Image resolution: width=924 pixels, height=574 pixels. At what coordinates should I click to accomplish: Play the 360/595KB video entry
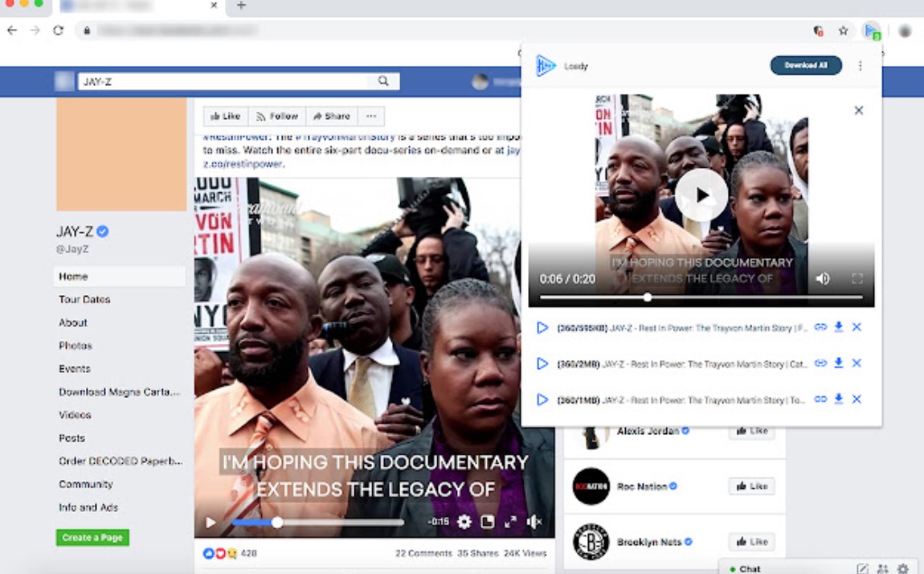coord(542,328)
